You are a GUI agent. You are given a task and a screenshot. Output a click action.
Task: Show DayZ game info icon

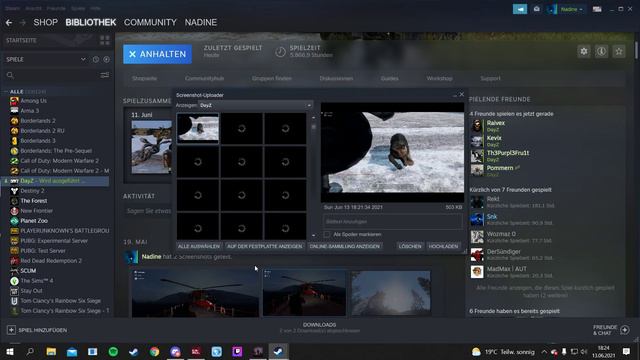(601, 51)
